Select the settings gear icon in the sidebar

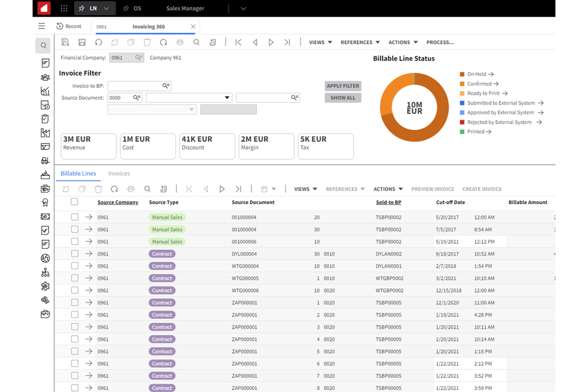click(45, 286)
